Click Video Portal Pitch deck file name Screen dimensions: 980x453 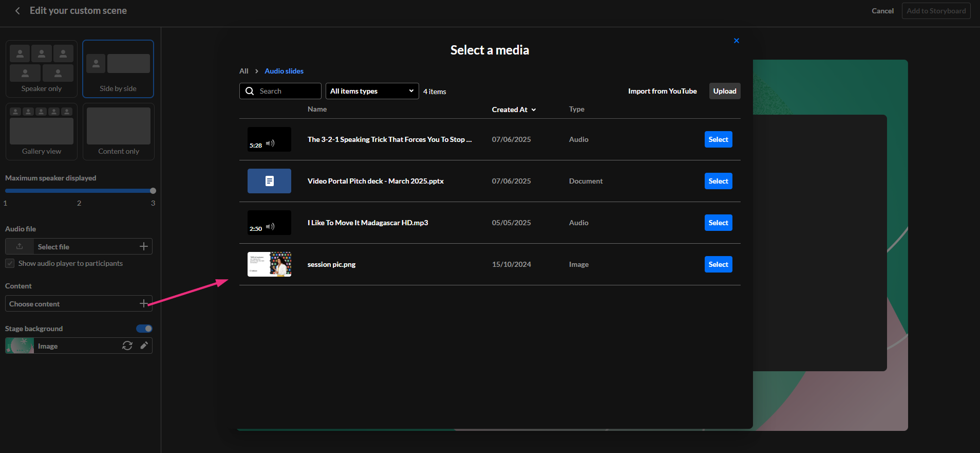(375, 181)
